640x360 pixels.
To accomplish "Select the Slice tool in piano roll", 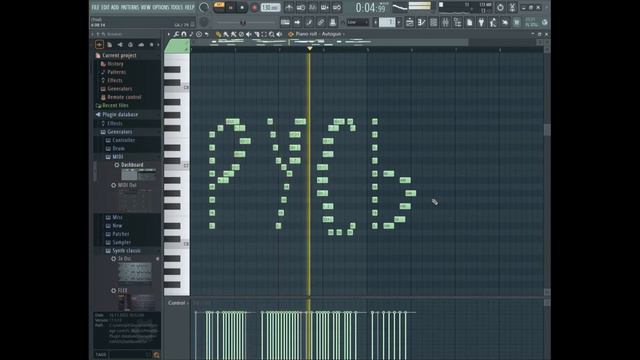I will coord(256,34).
